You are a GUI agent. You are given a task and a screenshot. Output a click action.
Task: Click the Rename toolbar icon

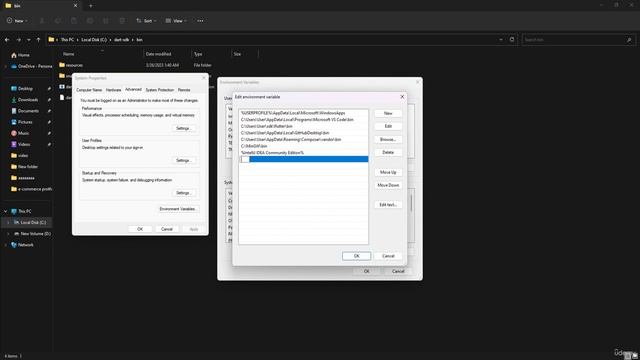(x=90, y=21)
